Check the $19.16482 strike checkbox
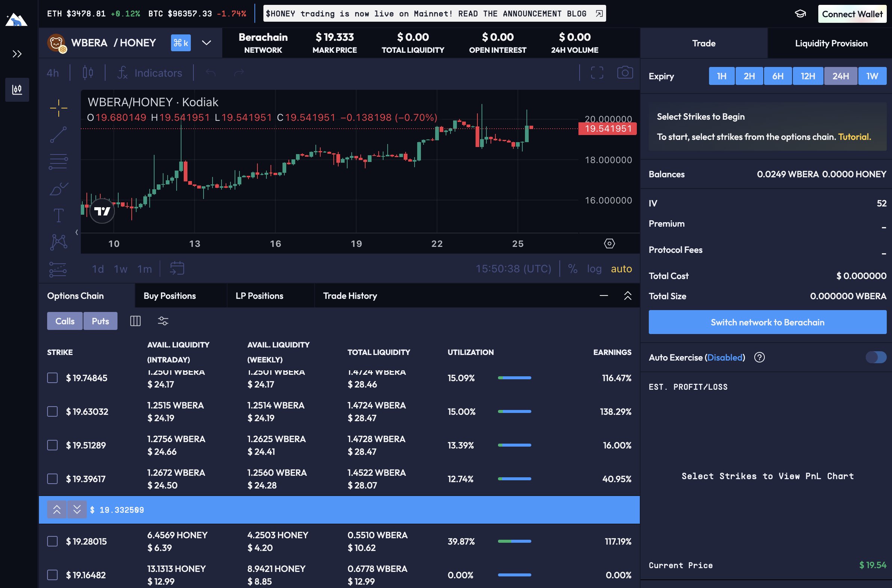Viewport: 892px width, 588px height. [x=52, y=575]
